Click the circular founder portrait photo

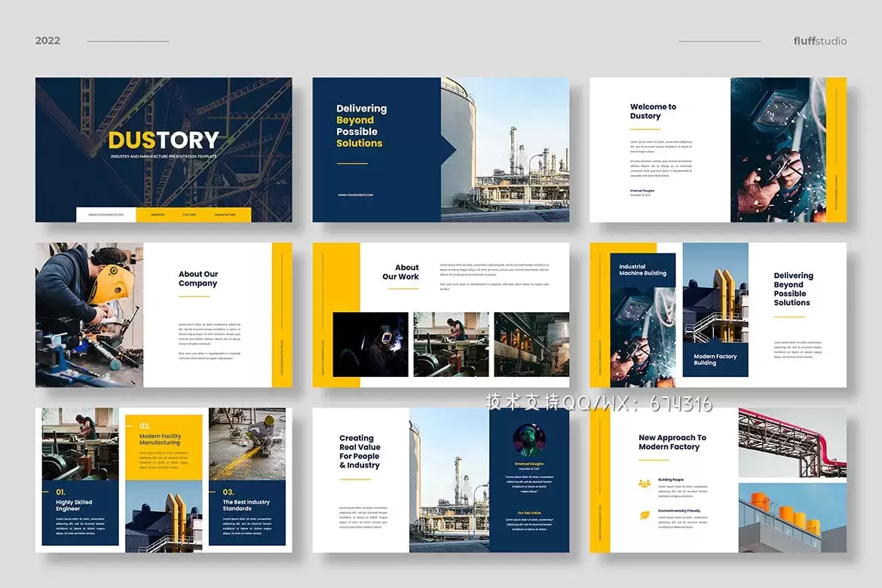528,439
